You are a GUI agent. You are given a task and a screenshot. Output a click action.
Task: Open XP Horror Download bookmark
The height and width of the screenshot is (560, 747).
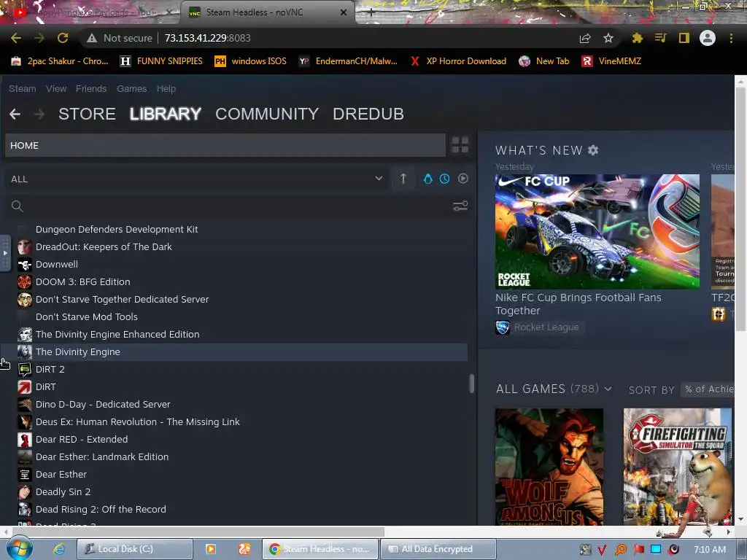458,61
